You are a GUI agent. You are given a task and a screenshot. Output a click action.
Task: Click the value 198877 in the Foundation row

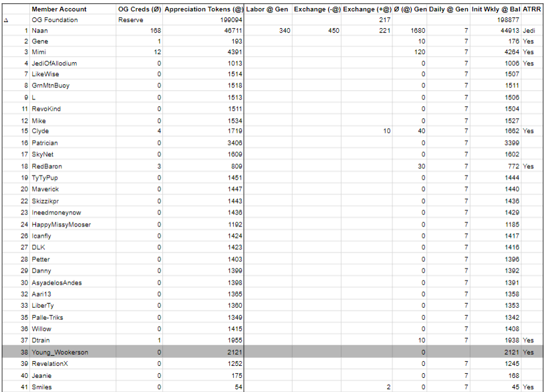508,20
